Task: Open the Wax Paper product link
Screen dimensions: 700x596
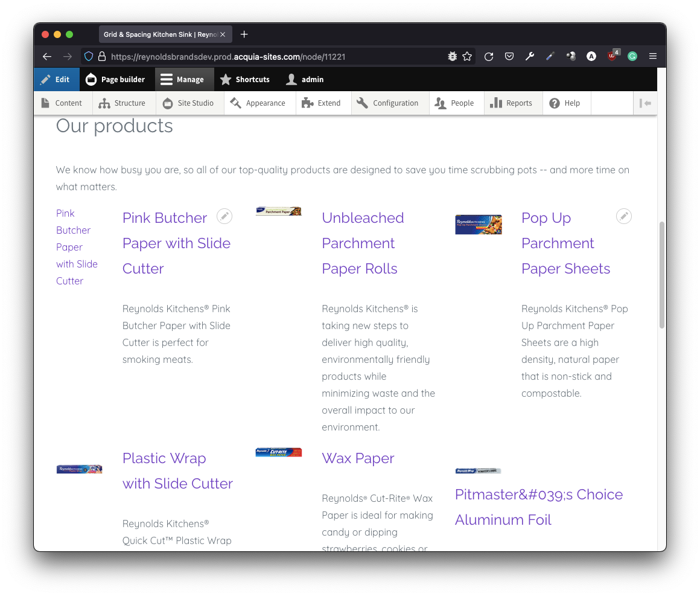Action: [358, 458]
